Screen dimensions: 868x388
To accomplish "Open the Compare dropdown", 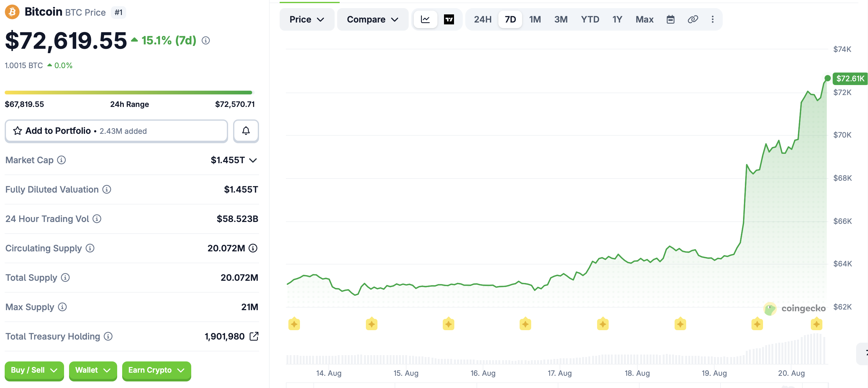I will pyautogui.click(x=373, y=20).
